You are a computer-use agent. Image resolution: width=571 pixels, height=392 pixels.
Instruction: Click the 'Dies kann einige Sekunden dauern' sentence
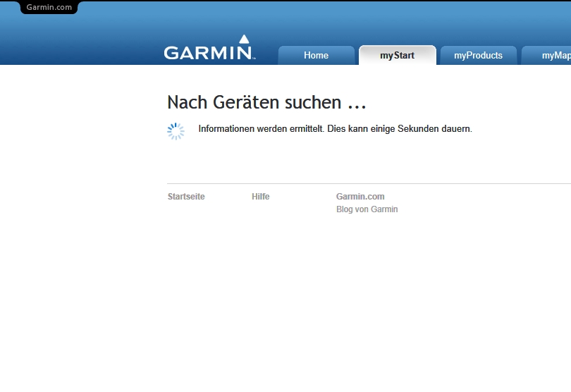pos(400,129)
